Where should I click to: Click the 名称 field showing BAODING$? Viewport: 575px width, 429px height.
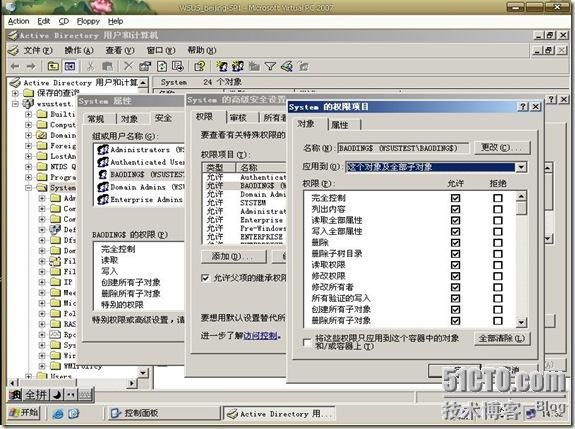(x=403, y=148)
